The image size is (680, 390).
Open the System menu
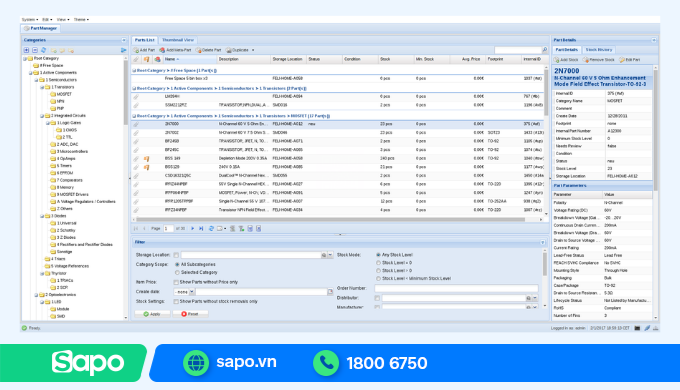coord(30,20)
